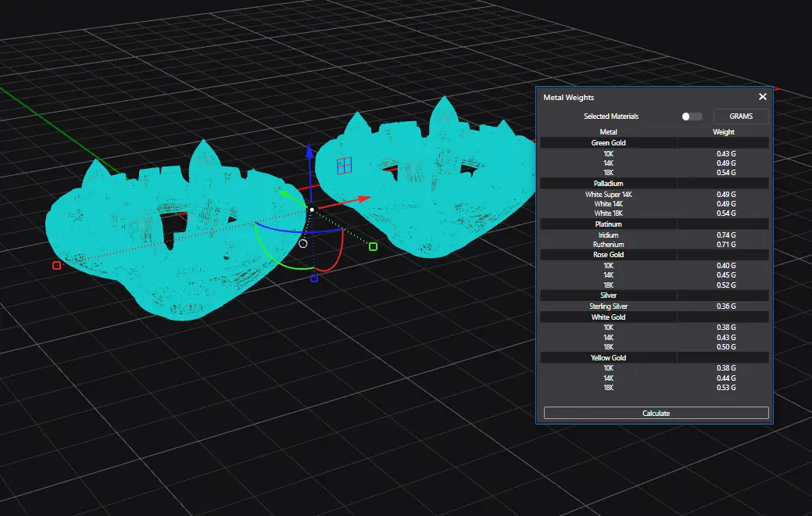Click the green square scale handle

pos(373,247)
